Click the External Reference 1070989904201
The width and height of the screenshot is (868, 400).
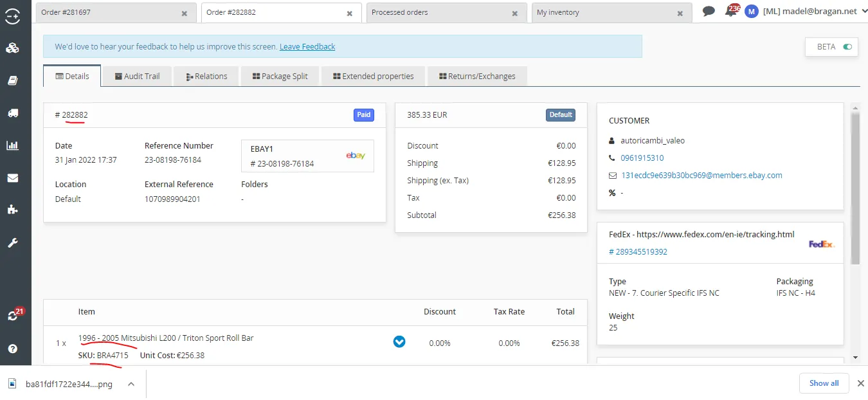172,199
